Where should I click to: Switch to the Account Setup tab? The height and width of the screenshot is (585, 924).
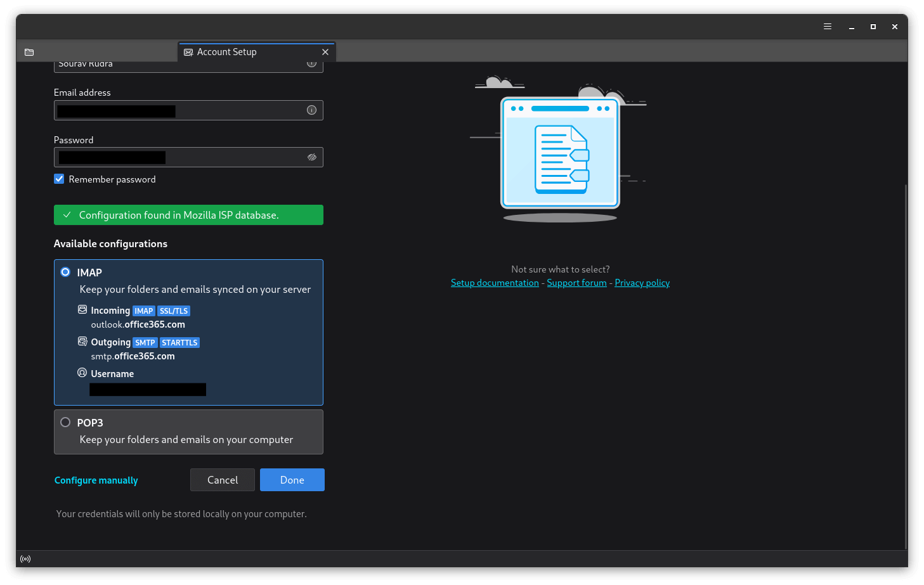pos(247,52)
